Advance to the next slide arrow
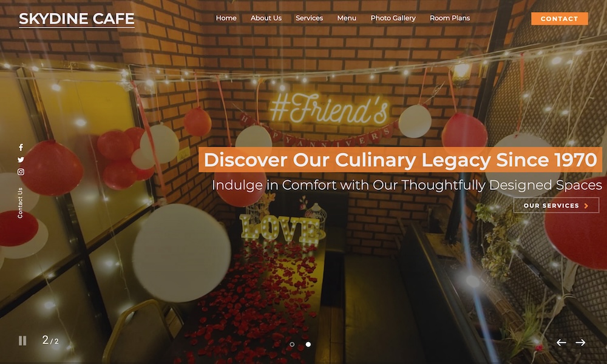The image size is (607, 364). pyautogui.click(x=580, y=342)
